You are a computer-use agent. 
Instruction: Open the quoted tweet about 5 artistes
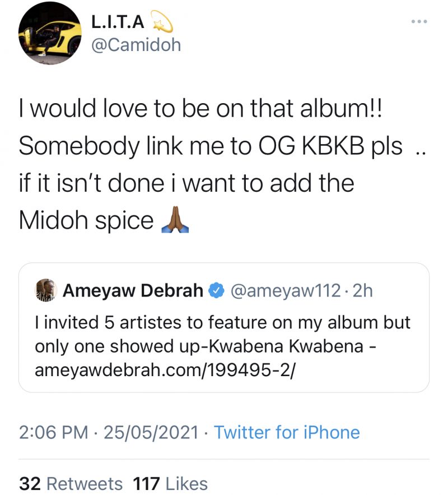click(224, 327)
